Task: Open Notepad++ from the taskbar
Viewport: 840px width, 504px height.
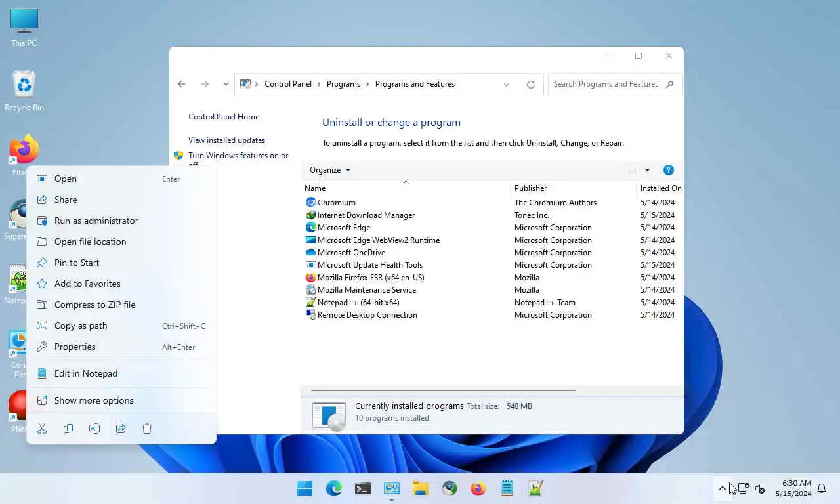Action: tap(536, 488)
